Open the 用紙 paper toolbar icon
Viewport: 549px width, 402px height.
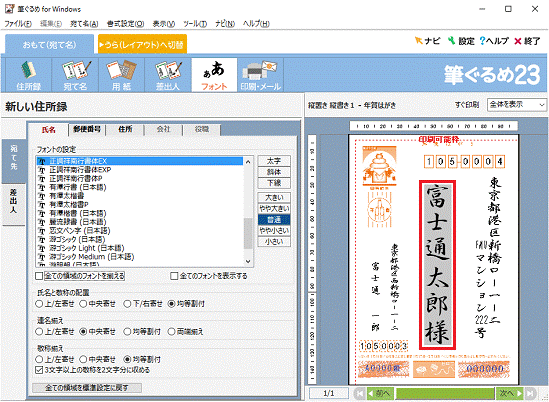tap(122, 75)
